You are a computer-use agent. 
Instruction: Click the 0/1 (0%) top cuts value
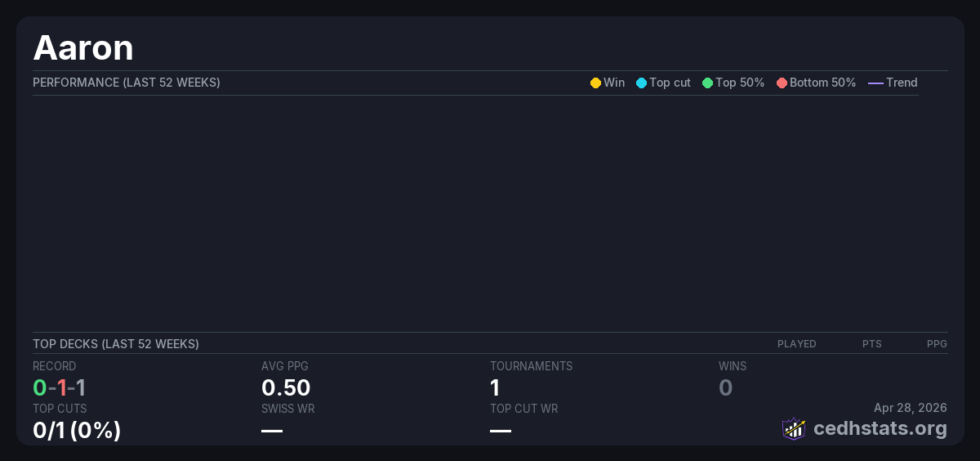[77, 430]
